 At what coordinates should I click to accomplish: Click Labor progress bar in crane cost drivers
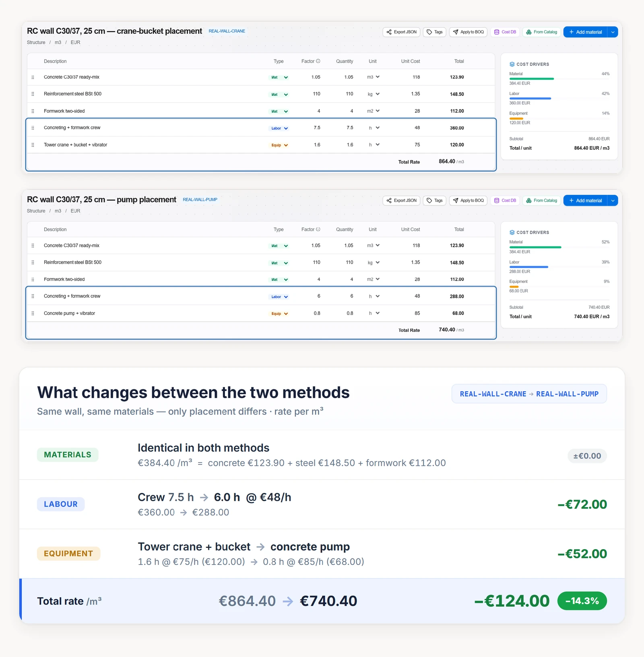[x=559, y=99]
